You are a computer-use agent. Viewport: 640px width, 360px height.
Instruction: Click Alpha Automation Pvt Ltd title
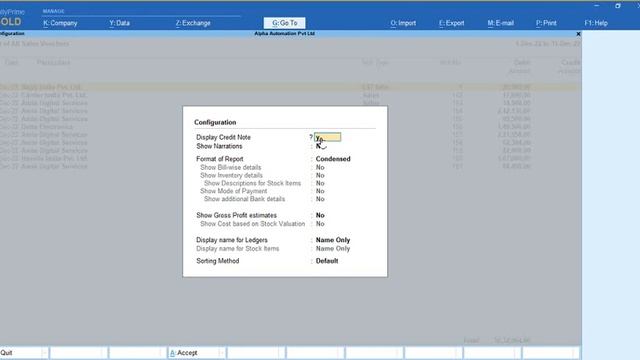pyautogui.click(x=284, y=33)
